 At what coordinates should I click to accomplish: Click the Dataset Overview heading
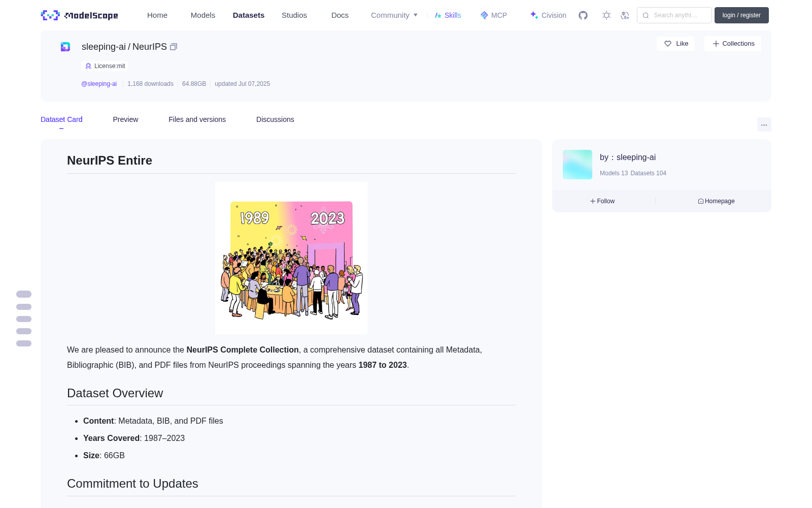(115, 393)
